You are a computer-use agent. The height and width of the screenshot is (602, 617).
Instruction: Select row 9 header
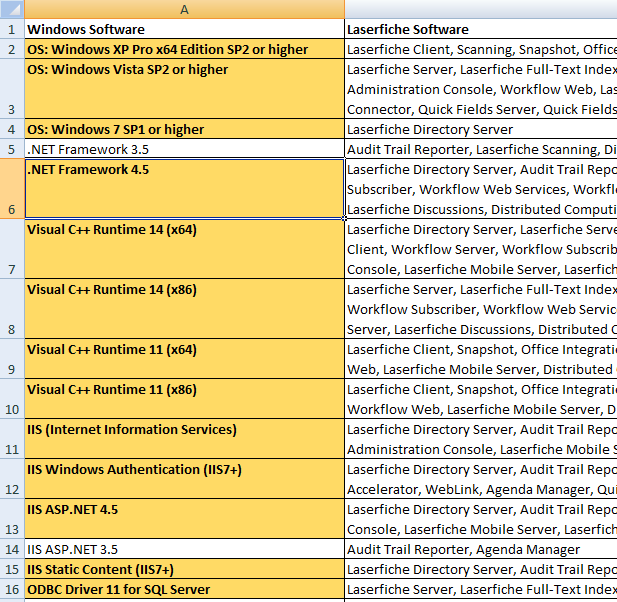tap(12, 359)
